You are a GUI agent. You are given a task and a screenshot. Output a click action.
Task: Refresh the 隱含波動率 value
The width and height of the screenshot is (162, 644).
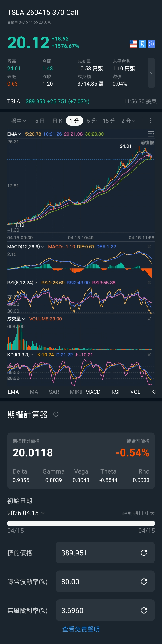coord(144,582)
